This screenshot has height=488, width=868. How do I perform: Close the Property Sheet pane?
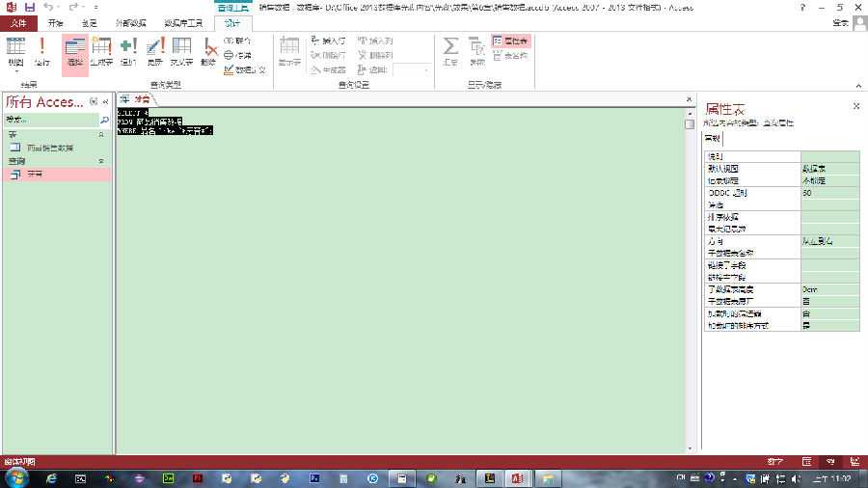(855, 106)
